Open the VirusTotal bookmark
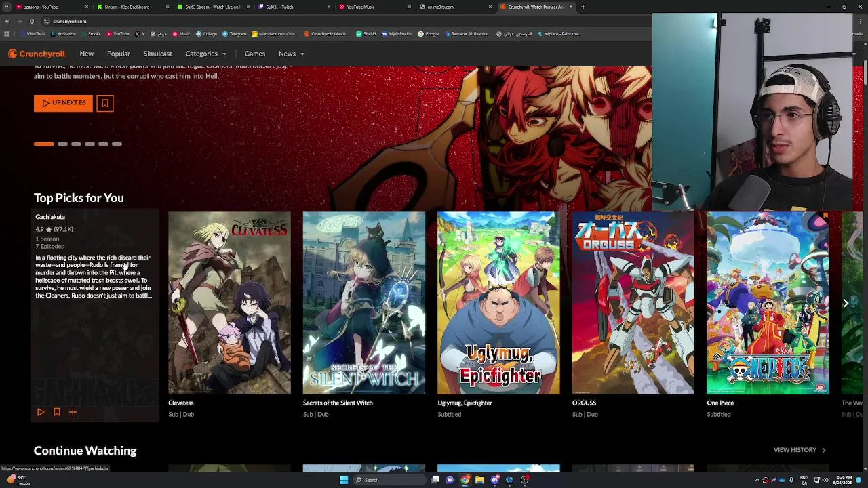 [x=33, y=33]
